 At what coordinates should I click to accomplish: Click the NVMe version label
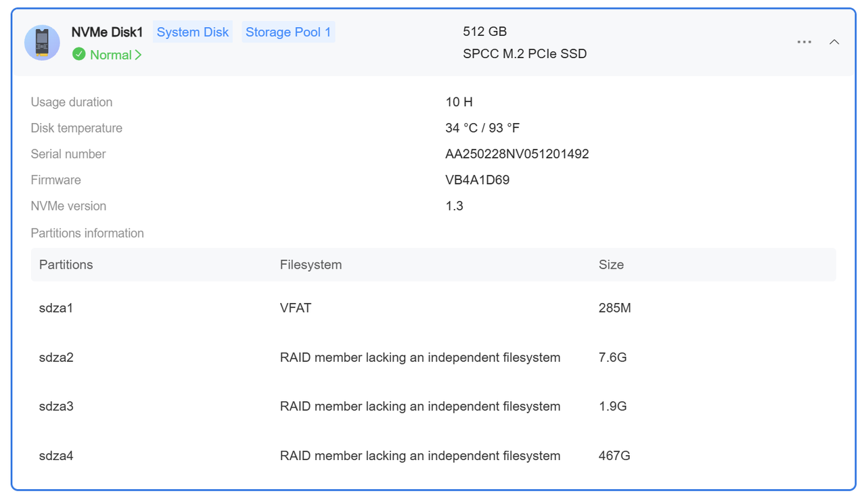coord(68,206)
